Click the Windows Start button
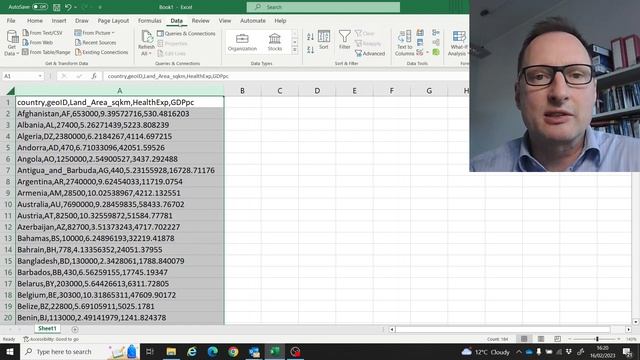This screenshot has width=640, height=360. point(10,351)
